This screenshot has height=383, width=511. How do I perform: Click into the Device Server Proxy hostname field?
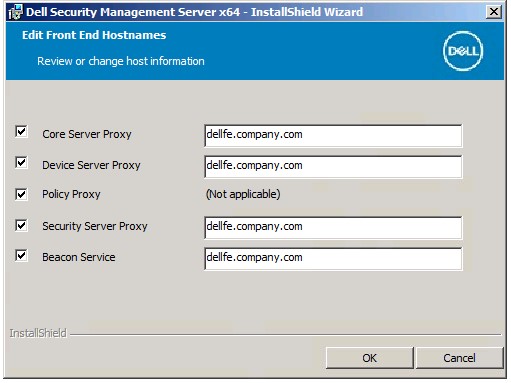[x=333, y=167]
